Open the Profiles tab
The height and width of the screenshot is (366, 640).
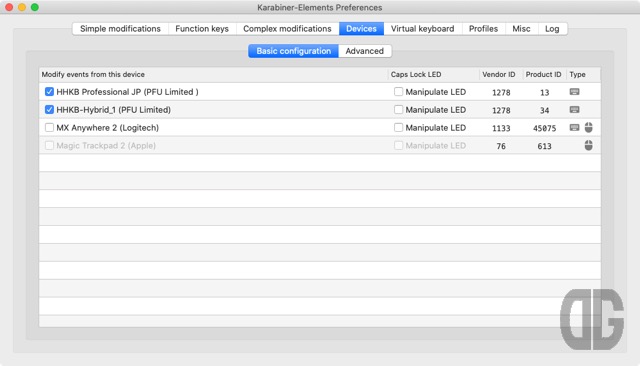(x=483, y=29)
